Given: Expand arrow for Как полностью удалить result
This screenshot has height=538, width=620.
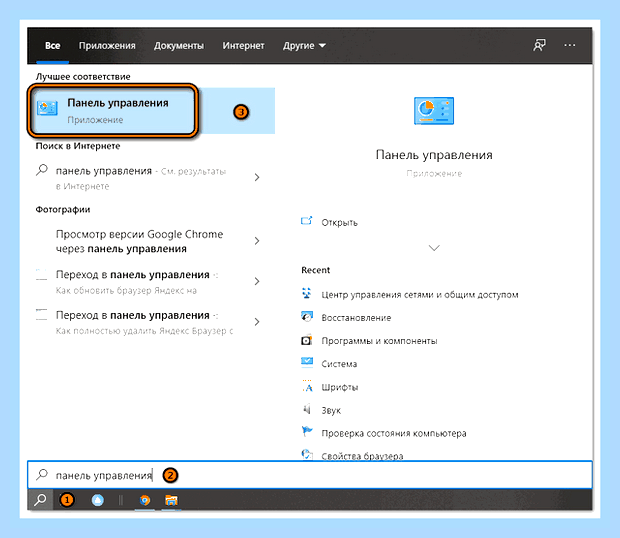Looking at the screenshot, I should (257, 322).
